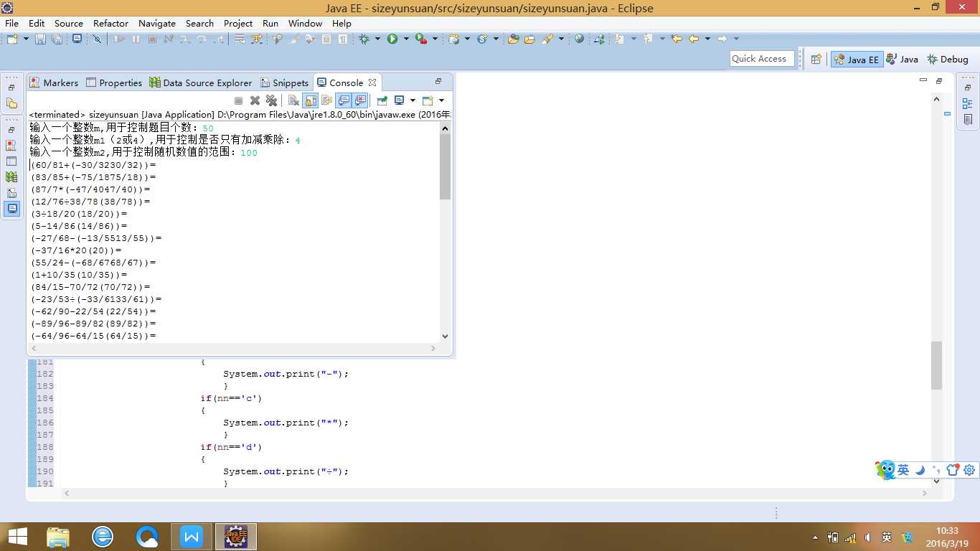This screenshot has width=980, height=551.
Task: Click the Windows Start button
Action: point(18,537)
